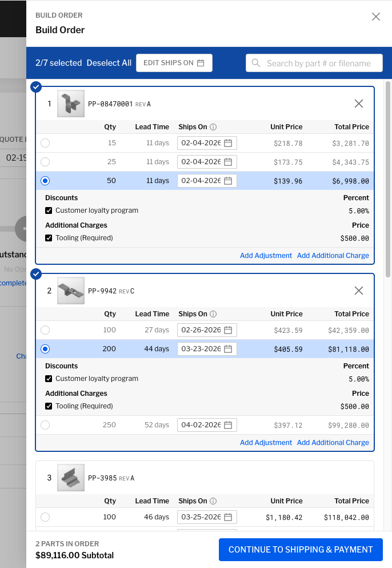392x568 pixels.
Task: Click part number PP-9942 text
Action: coord(102,291)
